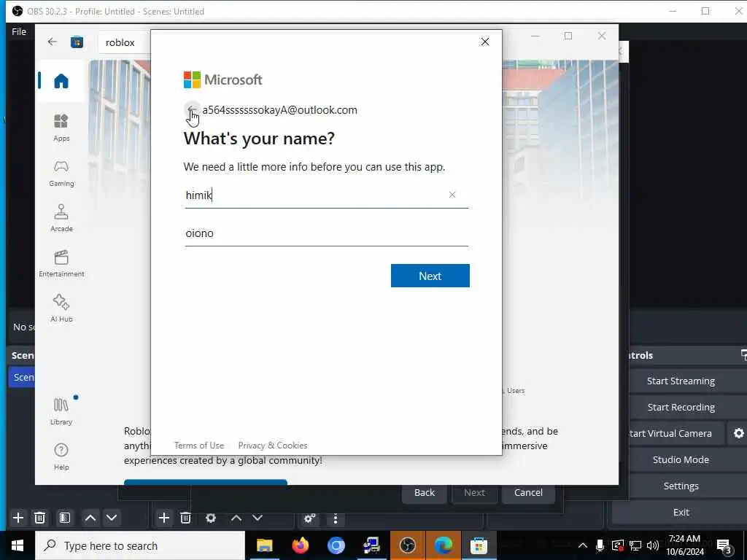The height and width of the screenshot is (560, 747).
Task: Switch to OBS Studio taskbar icon
Action: pos(407,545)
